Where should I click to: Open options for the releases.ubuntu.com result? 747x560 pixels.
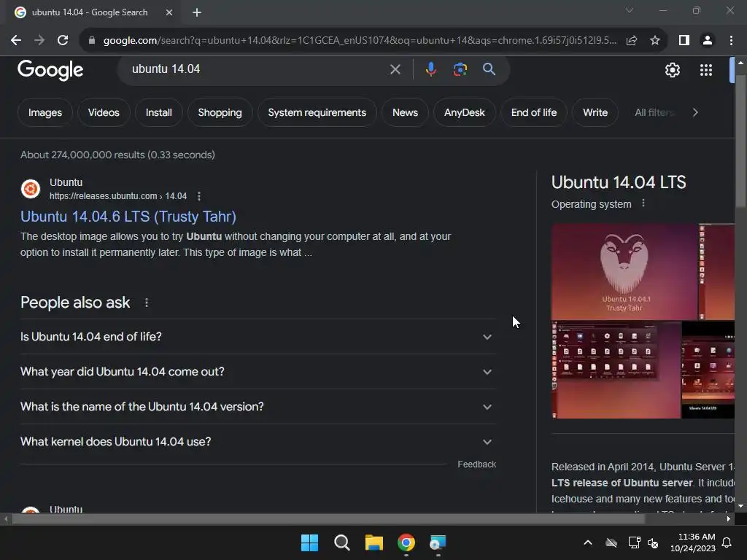coord(199,196)
